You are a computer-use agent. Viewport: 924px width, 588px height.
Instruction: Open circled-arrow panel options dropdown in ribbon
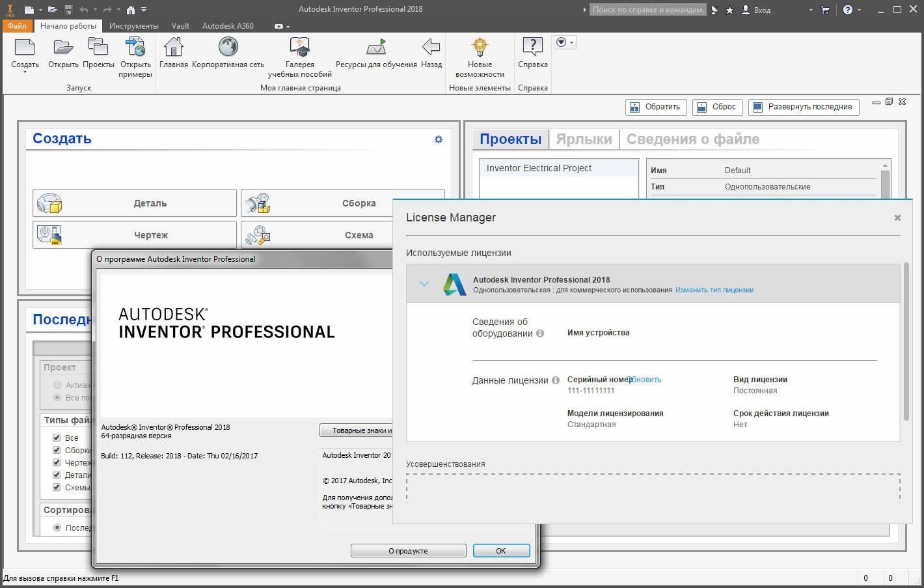coord(564,42)
